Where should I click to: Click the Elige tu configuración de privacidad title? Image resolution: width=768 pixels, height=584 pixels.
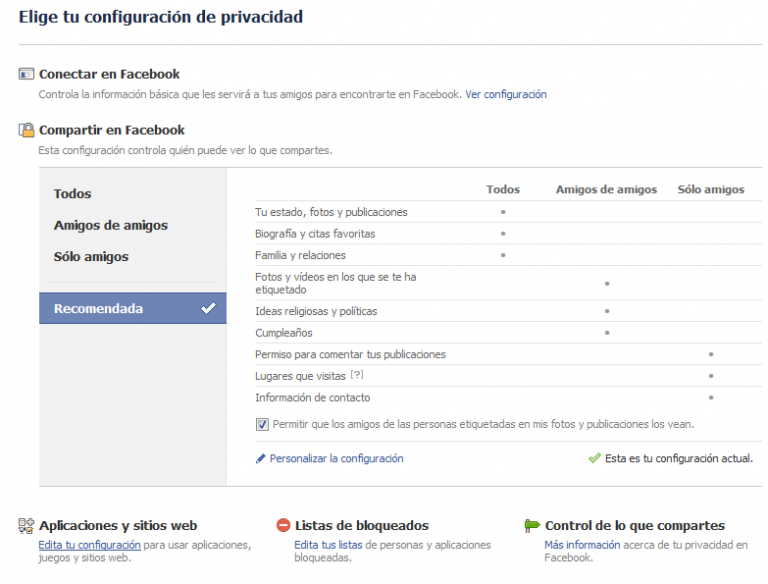pyautogui.click(x=161, y=17)
